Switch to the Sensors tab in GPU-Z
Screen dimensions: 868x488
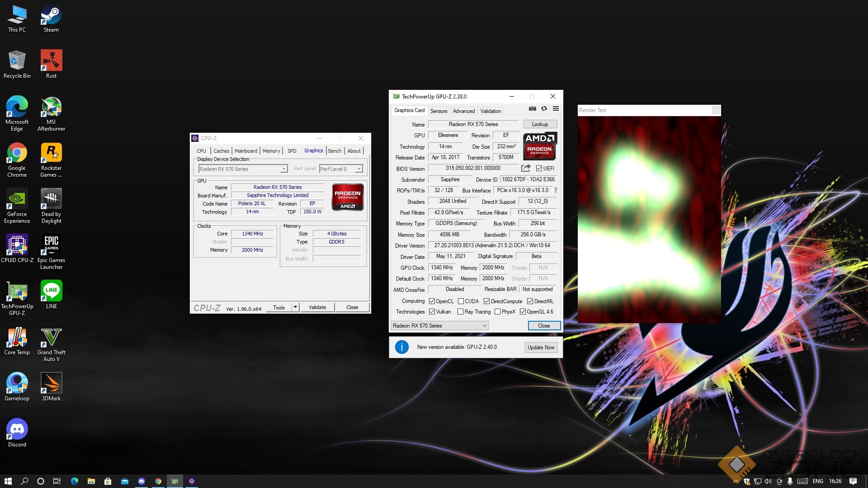439,111
